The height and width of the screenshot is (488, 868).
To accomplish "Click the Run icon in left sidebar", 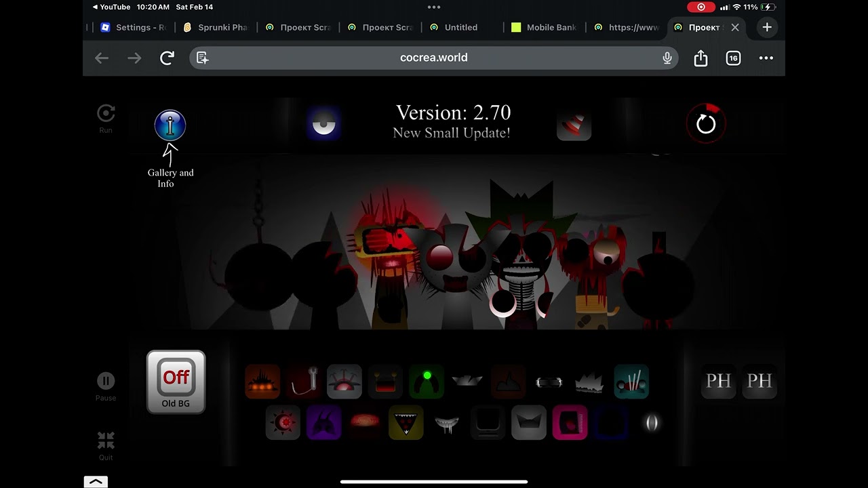I will coord(106,118).
